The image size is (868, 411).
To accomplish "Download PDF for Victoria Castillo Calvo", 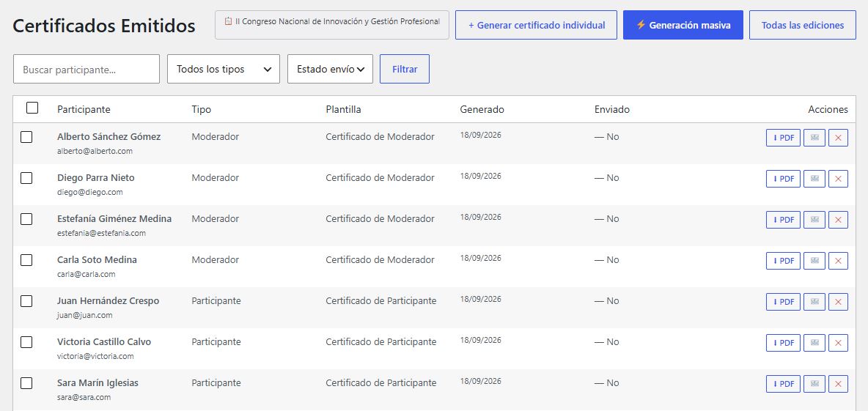I will point(783,342).
